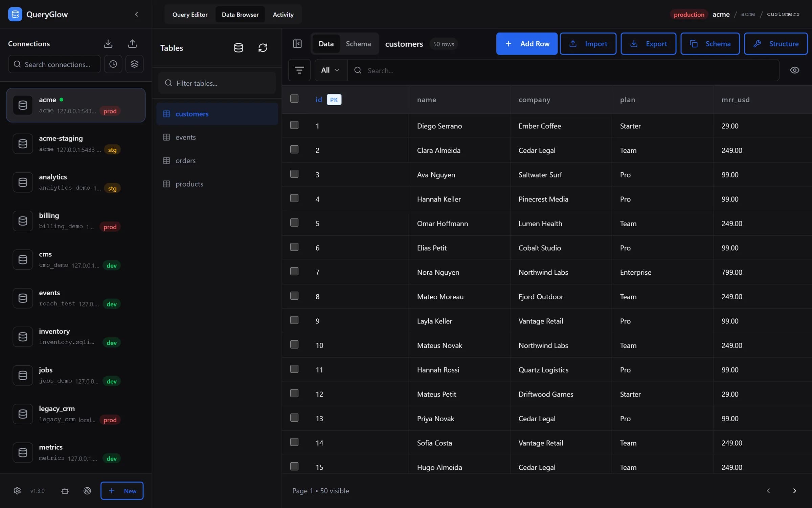Click the QueryGlow logo icon
The image size is (812, 508).
tap(15, 14)
